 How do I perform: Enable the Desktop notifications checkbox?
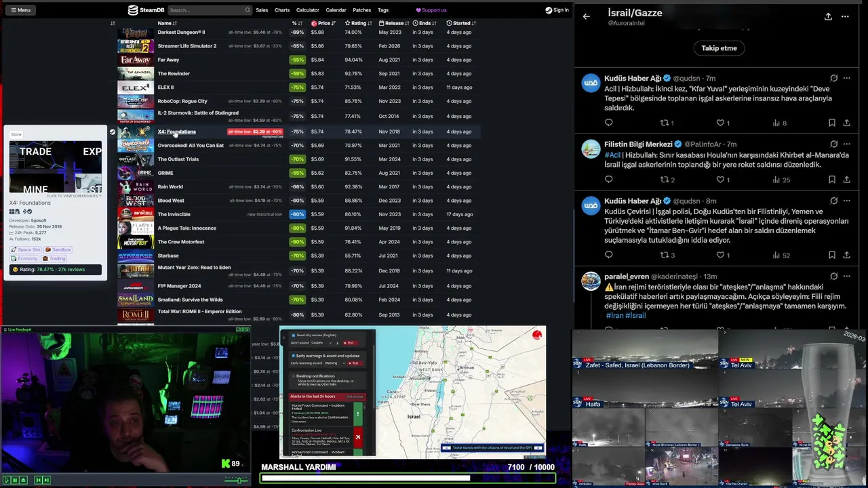(x=293, y=376)
